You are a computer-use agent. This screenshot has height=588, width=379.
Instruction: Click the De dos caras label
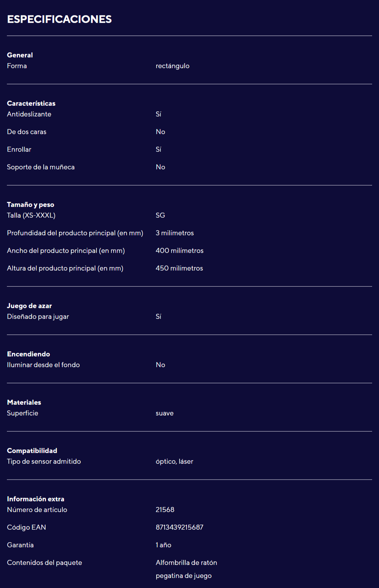[26, 132]
